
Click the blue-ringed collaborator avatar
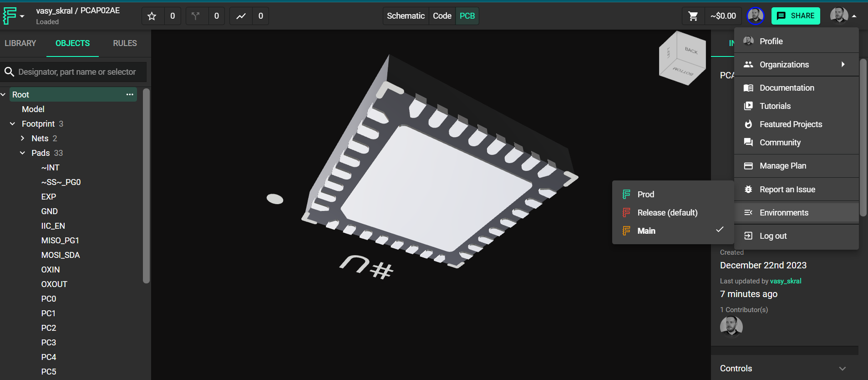(x=756, y=16)
